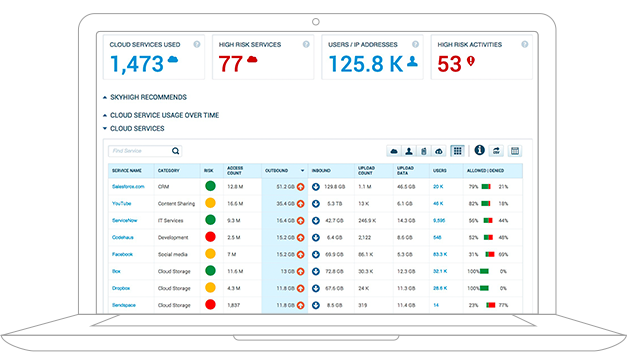
Task: Click the mobile device icon in the toolbar
Action: point(424,151)
